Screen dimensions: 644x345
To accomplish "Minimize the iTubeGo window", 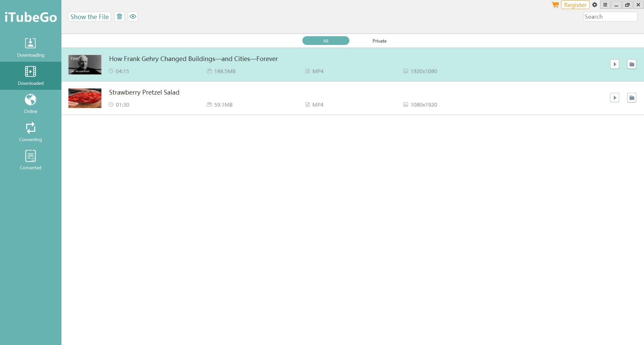I will [x=616, y=5].
